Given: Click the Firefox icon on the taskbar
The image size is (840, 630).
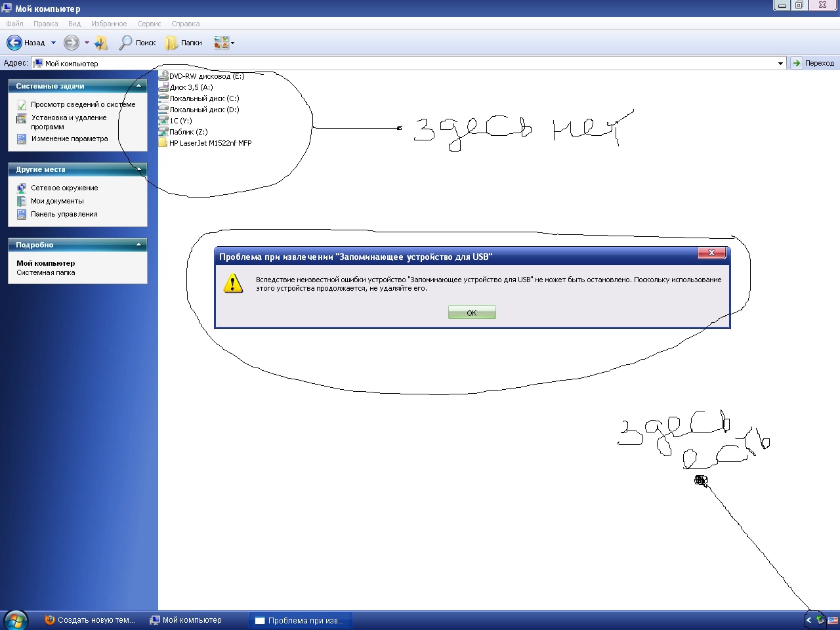Looking at the screenshot, I should pos(49,620).
